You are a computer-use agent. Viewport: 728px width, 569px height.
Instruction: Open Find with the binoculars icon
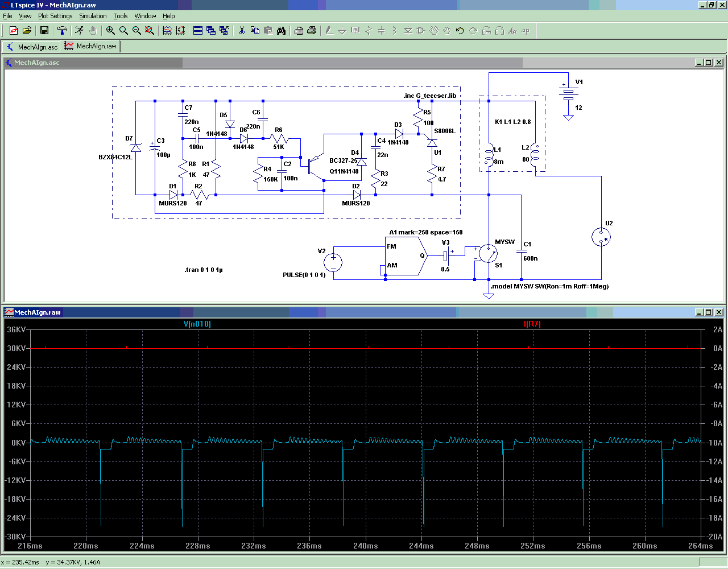click(x=281, y=31)
